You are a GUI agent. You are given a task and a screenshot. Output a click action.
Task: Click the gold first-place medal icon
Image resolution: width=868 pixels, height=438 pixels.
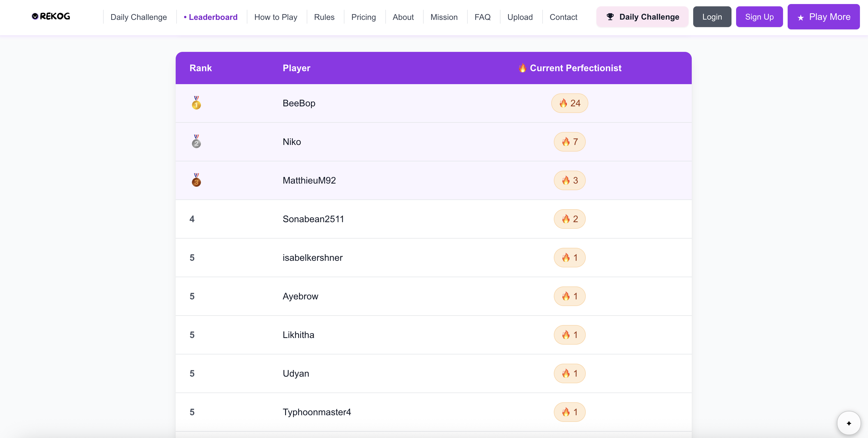click(196, 103)
